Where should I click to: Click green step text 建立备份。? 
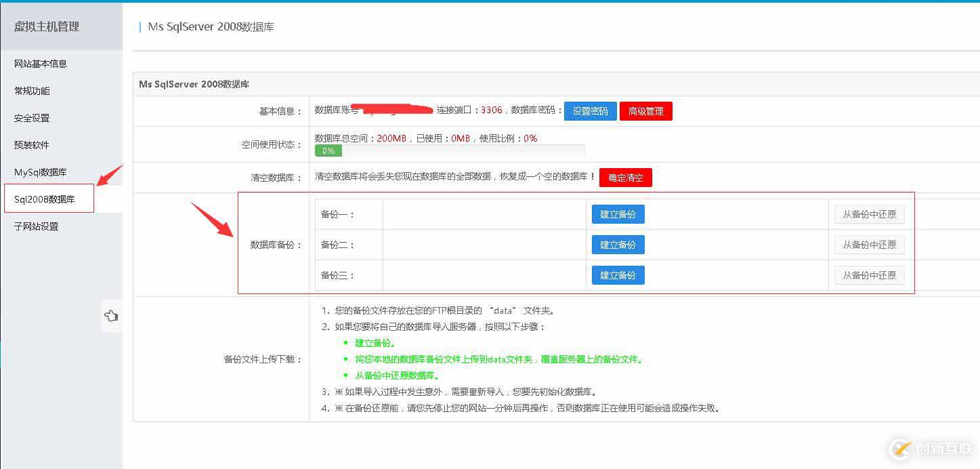375,343
